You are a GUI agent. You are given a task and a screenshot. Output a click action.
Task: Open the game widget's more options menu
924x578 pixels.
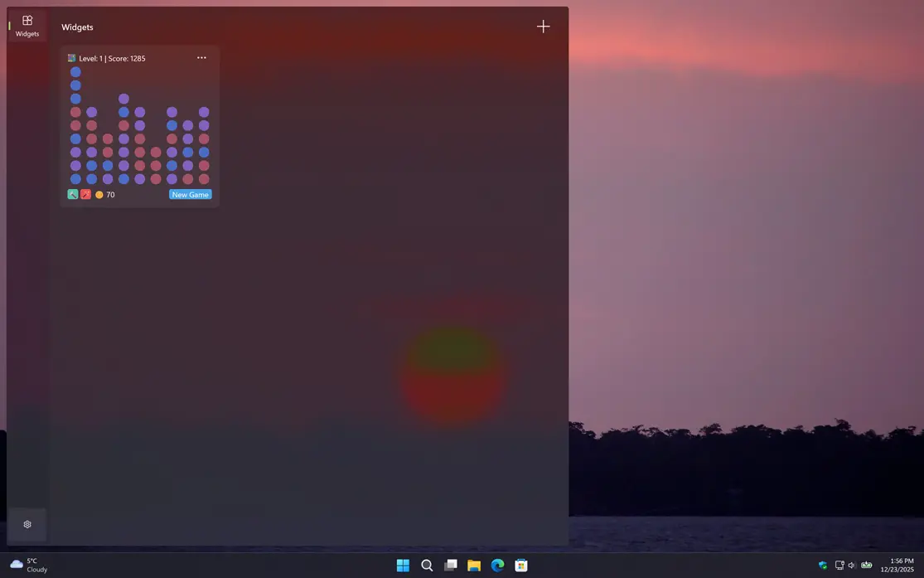click(201, 57)
